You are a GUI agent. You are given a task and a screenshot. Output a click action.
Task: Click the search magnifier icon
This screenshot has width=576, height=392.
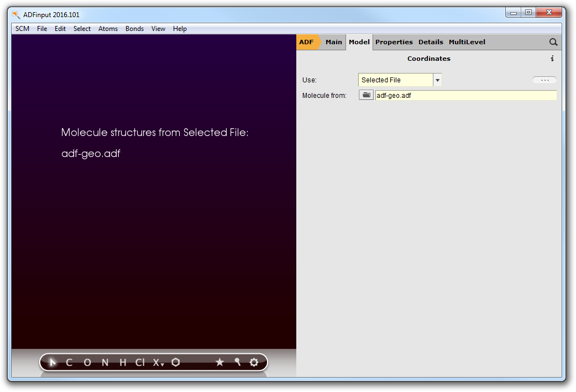pyautogui.click(x=553, y=42)
